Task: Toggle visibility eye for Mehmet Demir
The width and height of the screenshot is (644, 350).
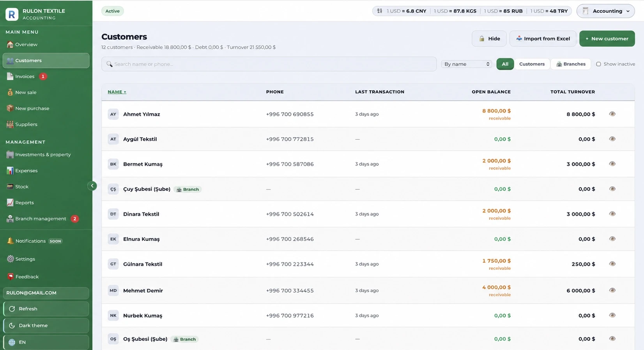Action: tap(612, 290)
